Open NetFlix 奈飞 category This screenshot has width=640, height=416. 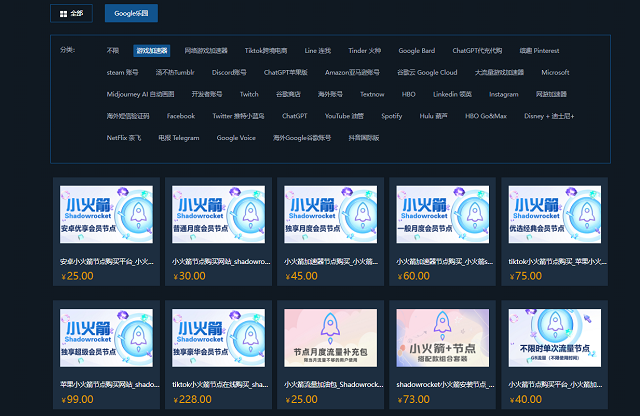pos(124,138)
